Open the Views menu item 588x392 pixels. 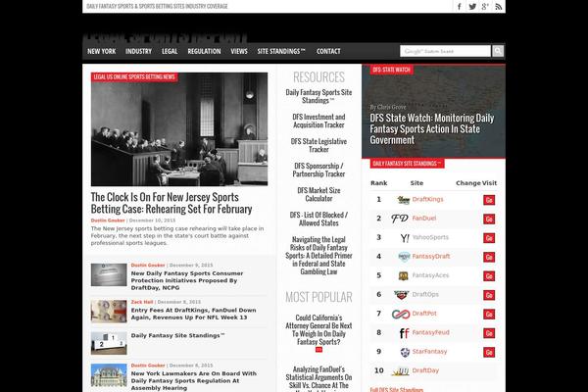coord(239,51)
